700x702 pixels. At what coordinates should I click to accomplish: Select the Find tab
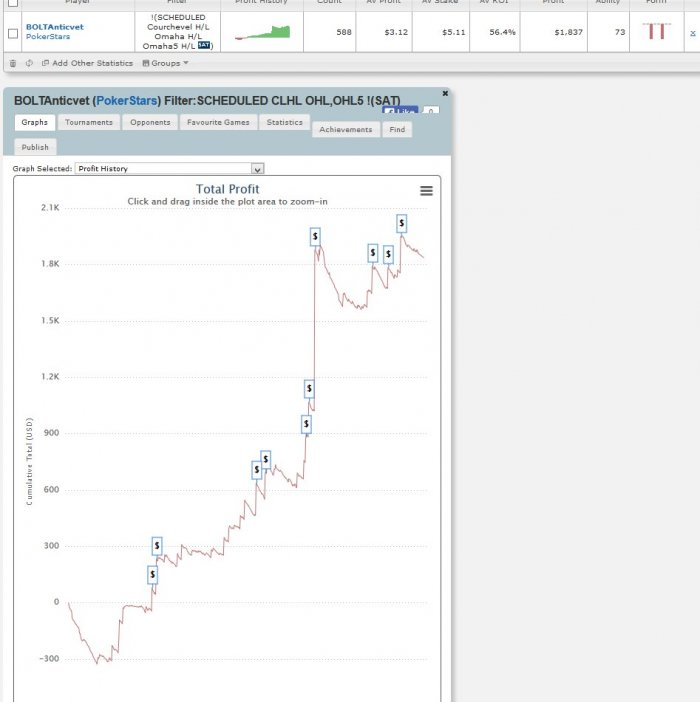coord(397,129)
